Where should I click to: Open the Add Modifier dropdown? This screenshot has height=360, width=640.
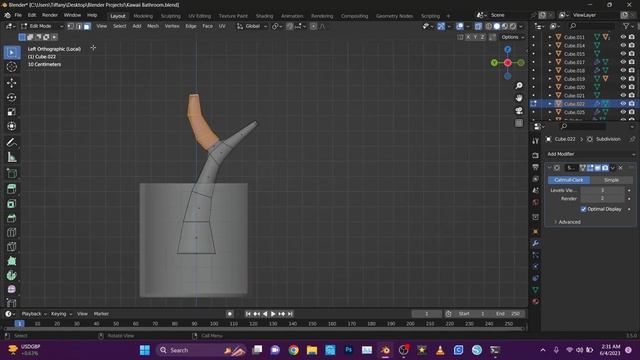(591, 154)
